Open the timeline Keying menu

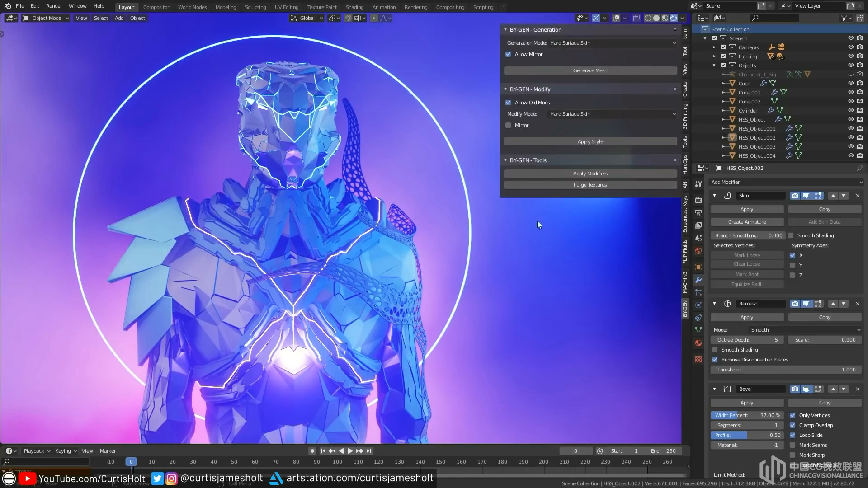click(66, 451)
